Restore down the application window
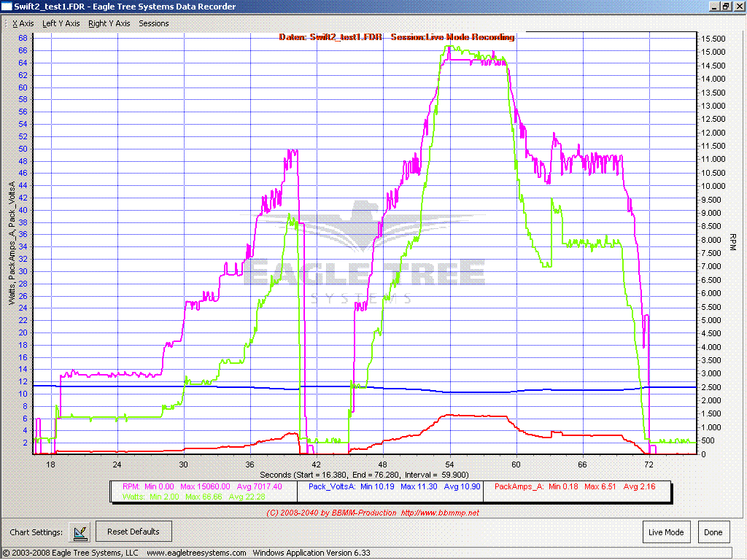The height and width of the screenshot is (560, 747). click(726, 6)
